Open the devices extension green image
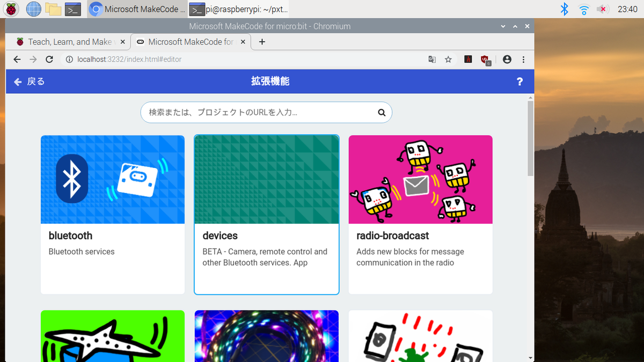This screenshot has height=362, width=644. click(267, 179)
